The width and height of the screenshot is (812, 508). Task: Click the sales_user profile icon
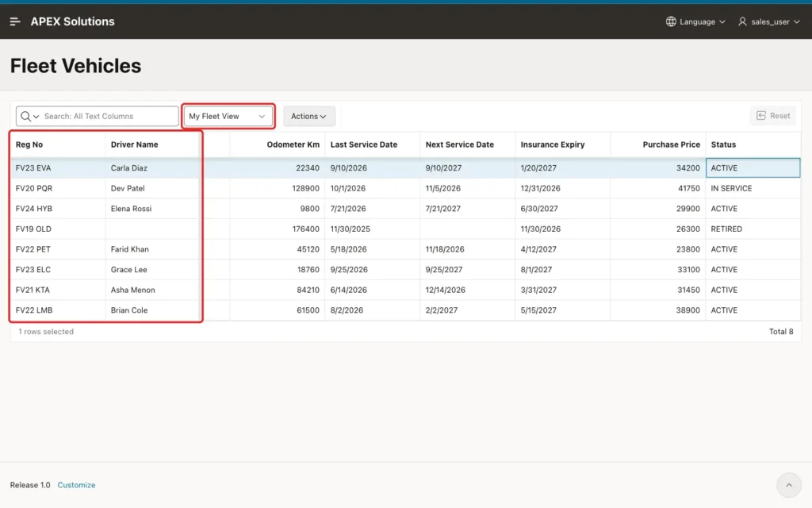742,21
